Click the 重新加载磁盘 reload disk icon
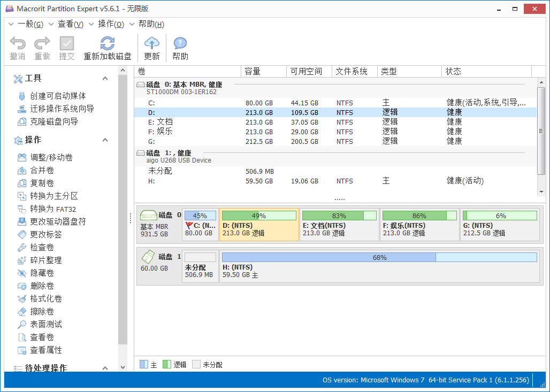Viewport: 550px width, 392px height. tap(108, 44)
